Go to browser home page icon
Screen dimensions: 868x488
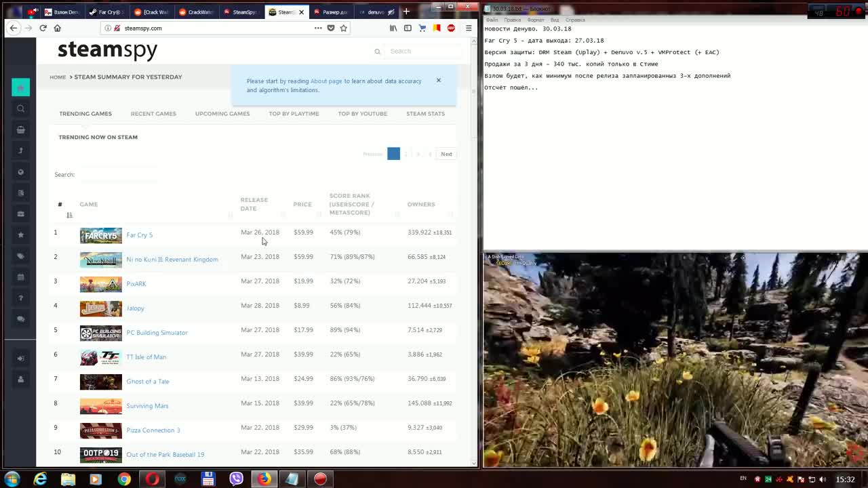pyautogui.click(x=58, y=28)
